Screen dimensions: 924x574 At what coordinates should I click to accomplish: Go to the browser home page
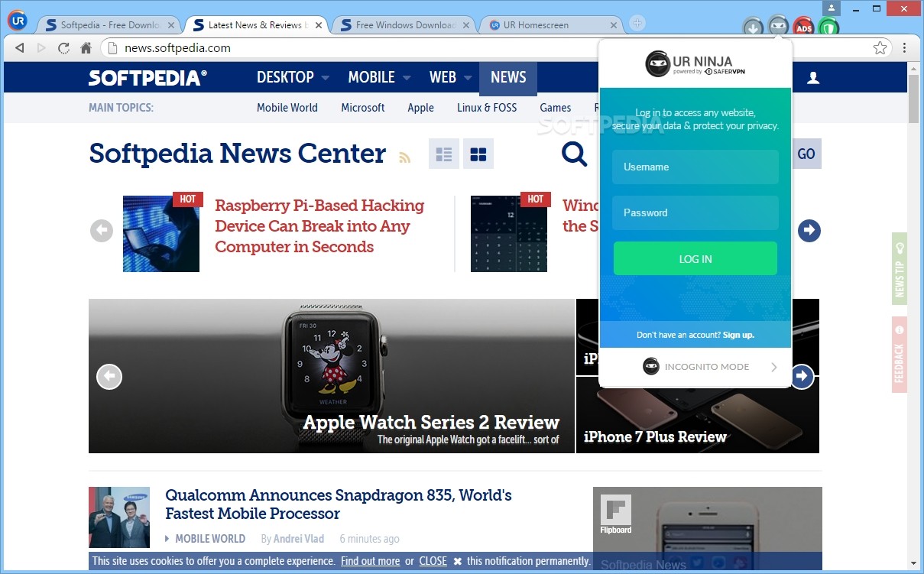(x=86, y=48)
